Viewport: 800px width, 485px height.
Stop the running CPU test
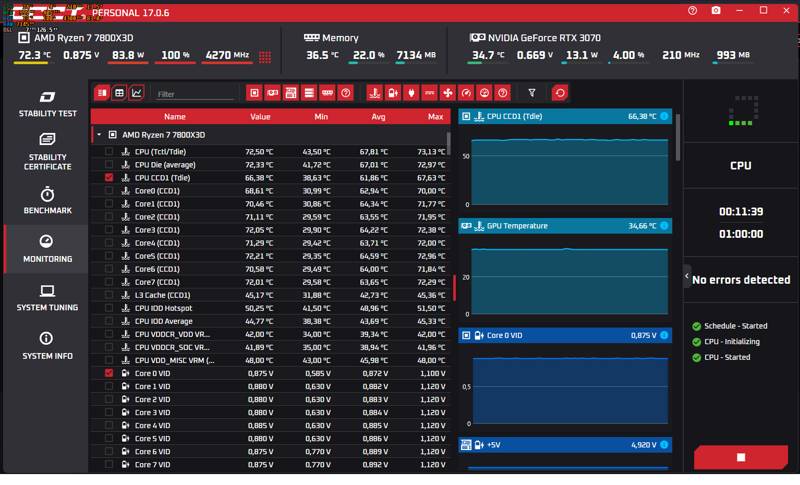click(740, 457)
